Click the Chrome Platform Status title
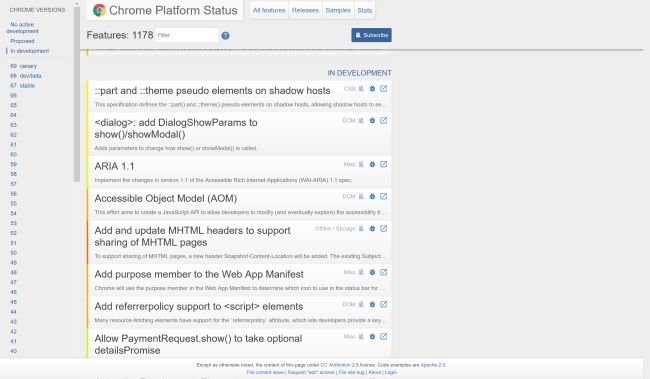The image size is (650, 379). pos(173,10)
